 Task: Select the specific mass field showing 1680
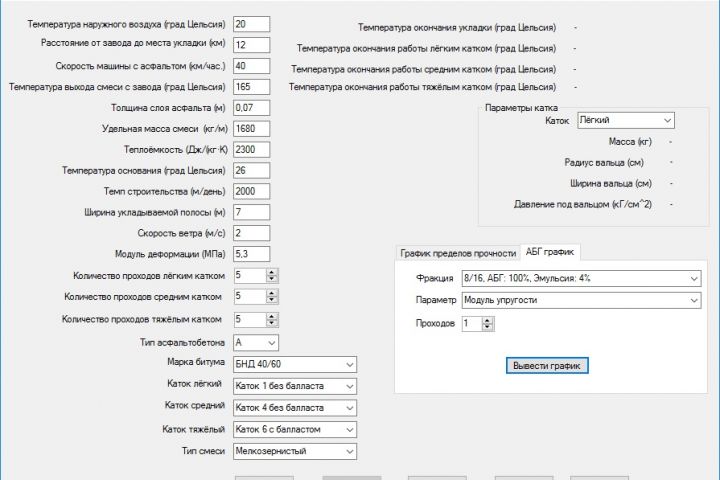pyautogui.click(x=251, y=129)
